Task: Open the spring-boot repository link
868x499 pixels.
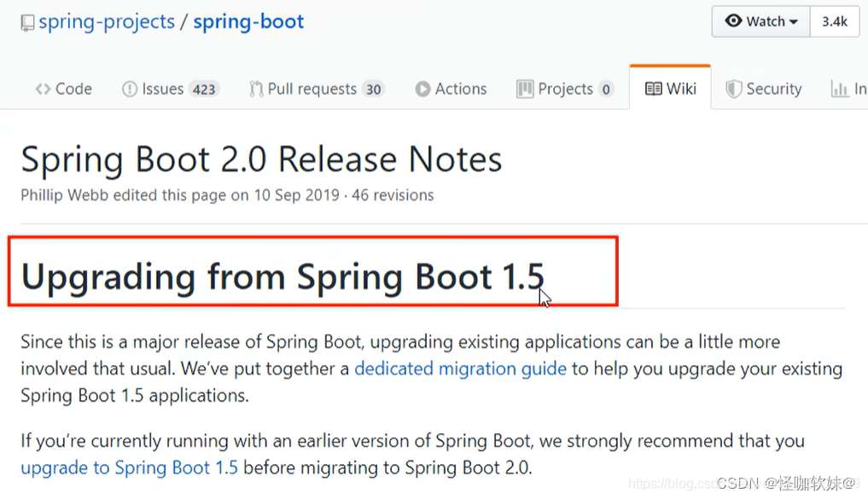Action: [x=248, y=22]
